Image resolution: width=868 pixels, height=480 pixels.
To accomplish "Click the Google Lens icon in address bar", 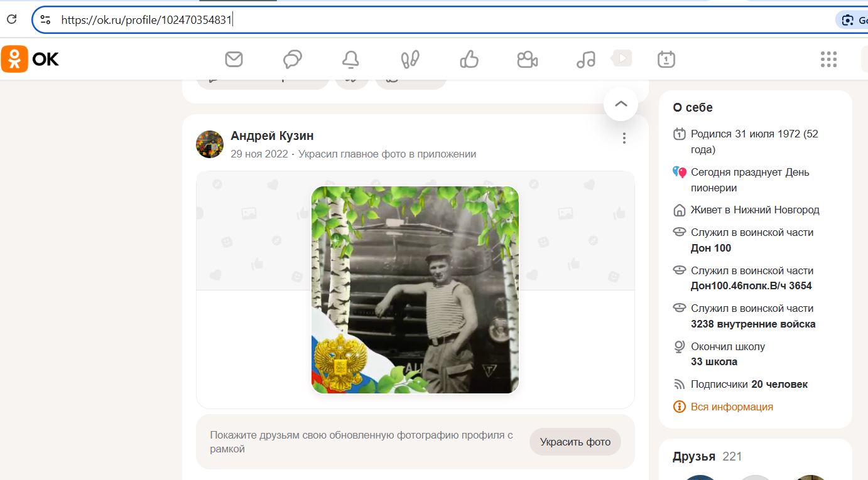I will [x=848, y=20].
